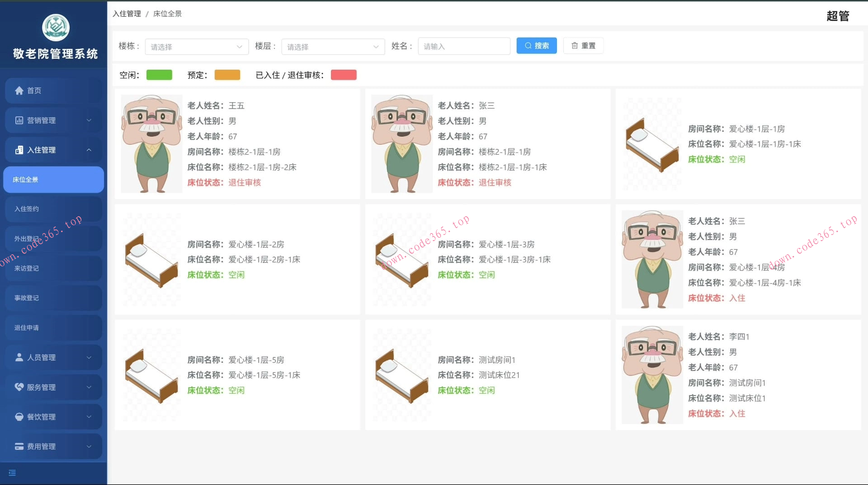The height and width of the screenshot is (485, 868).
Task: Click the 费用管理 card icon
Action: (19, 447)
